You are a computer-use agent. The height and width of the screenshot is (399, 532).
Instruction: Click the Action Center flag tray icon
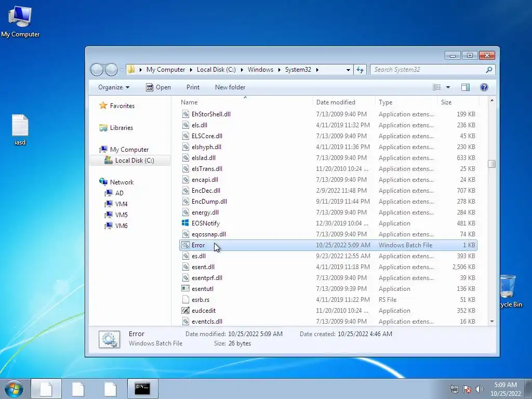(x=467, y=389)
